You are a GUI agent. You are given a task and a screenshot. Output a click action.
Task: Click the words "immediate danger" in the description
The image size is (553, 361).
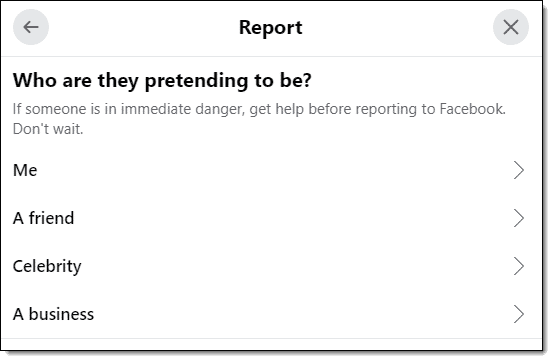(182, 110)
